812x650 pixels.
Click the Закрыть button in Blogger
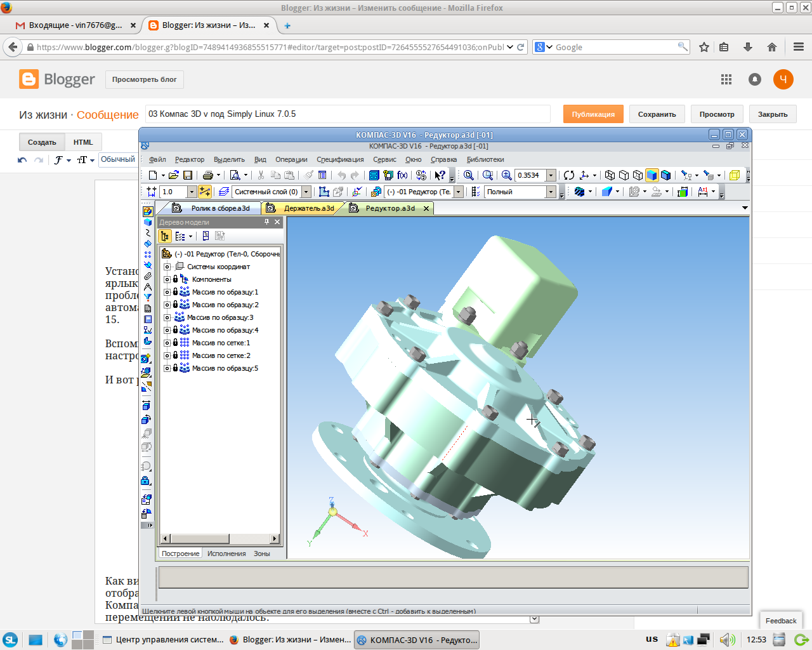click(773, 114)
